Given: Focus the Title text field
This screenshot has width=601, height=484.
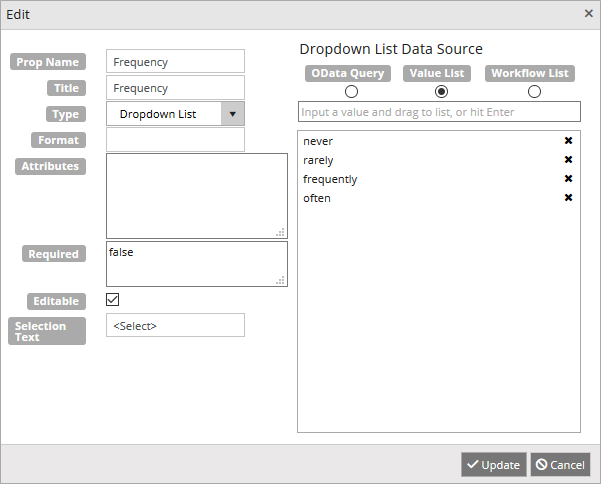Looking at the screenshot, I should 175,88.
